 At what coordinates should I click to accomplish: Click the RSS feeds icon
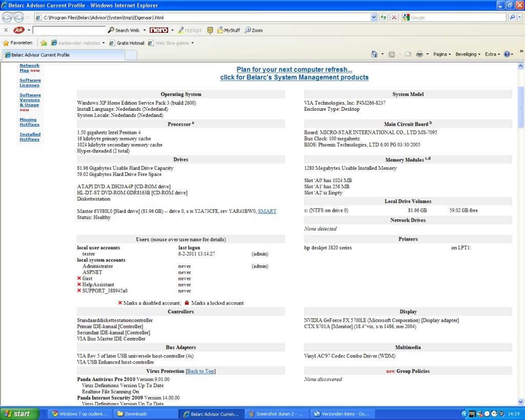(391, 54)
